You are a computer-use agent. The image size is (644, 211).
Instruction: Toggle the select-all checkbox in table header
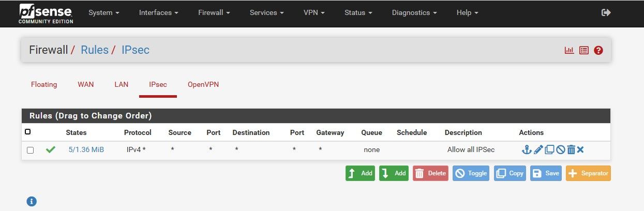coord(27,132)
